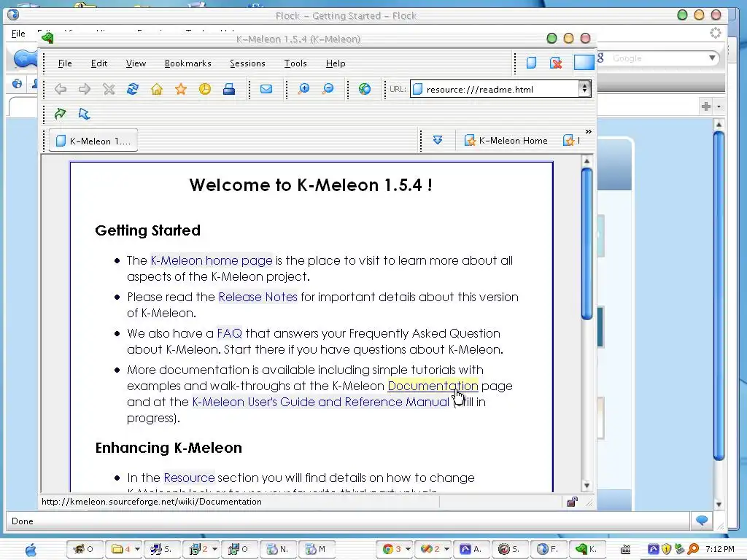Image resolution: width=747 pixels, height=560 pixels.
Task: Open the Edit menu
Action: (99, 63)
